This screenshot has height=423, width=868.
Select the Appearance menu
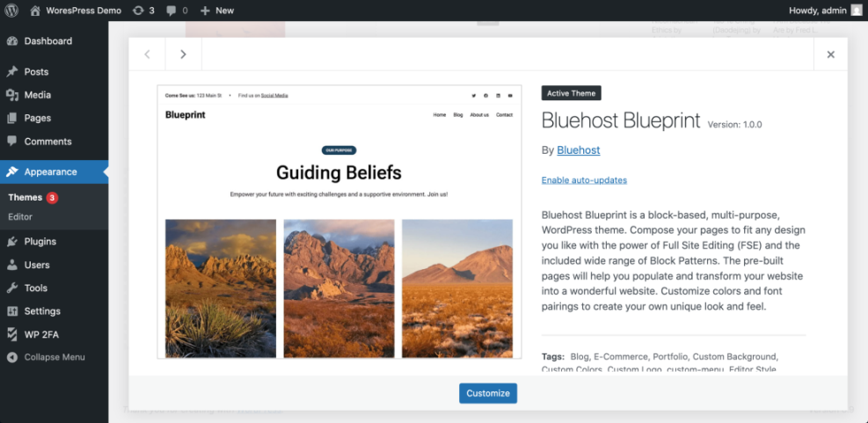(55, 171)
